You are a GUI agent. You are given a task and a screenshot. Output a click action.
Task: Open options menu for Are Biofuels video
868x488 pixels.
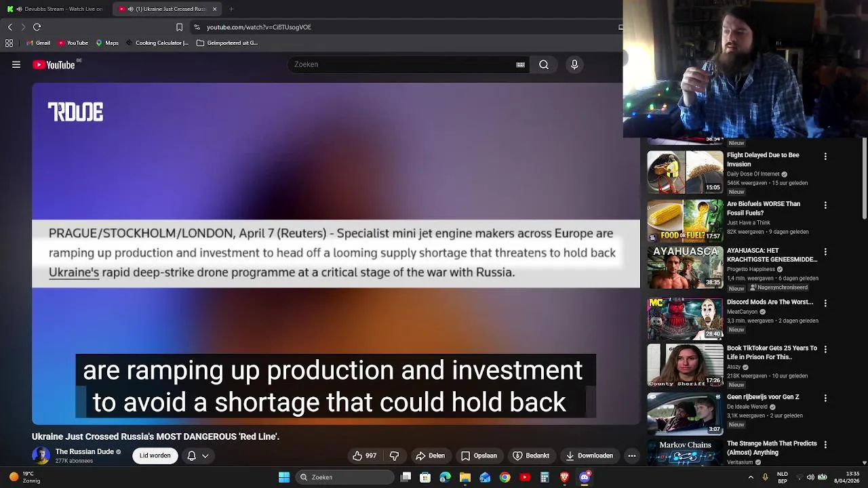point(825,205)
